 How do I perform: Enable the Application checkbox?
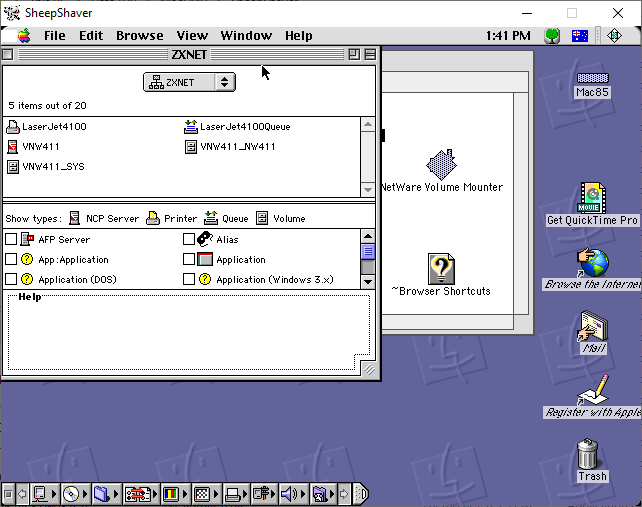pyautogui.click(x=189, y=259)
